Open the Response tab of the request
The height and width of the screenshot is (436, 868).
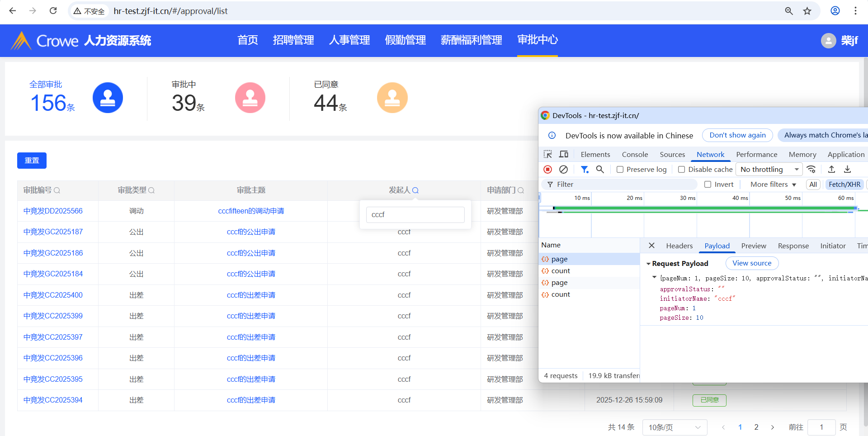point(793,246)
